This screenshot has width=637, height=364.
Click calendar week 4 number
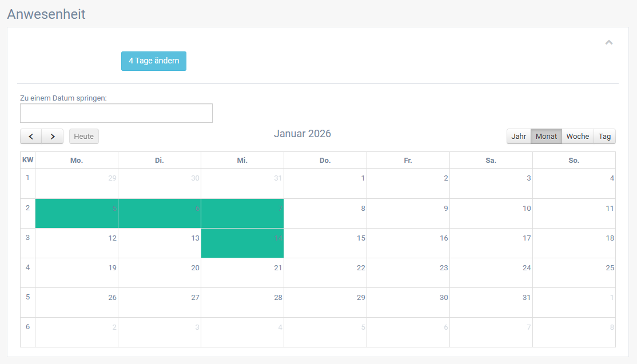click(27, 267)
